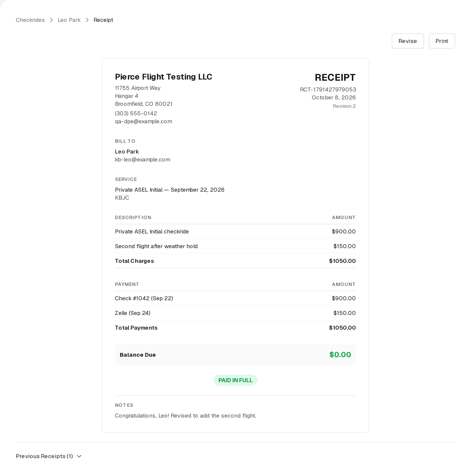Select receipt number RCT-1791427979053
Image resolution: width=471 pixels, height=476 pixels.
point(328,89)
